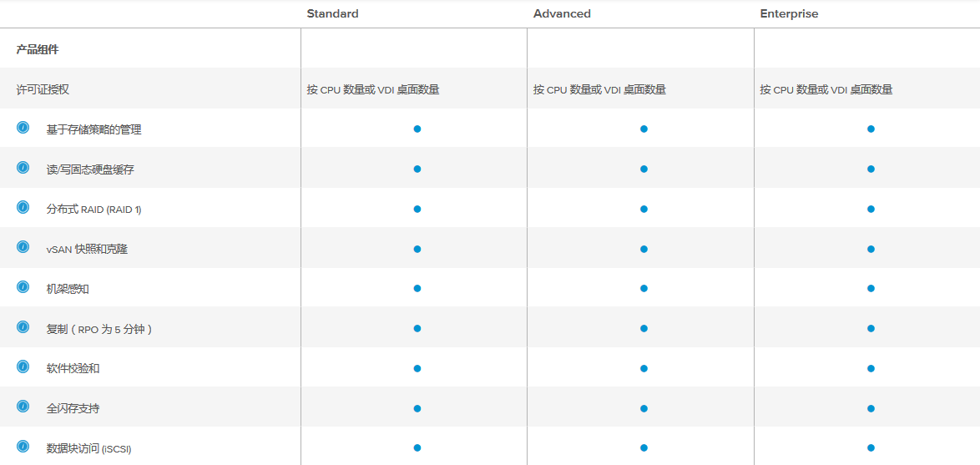
Task: Click info icon next to 读/写固态硬盘缓存
Action: (x=23, y=168)
